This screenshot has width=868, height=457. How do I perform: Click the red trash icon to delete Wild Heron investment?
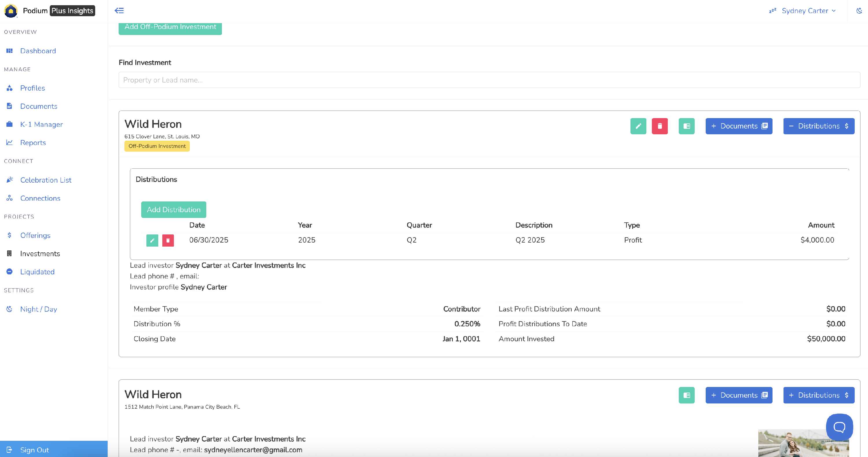659,126
